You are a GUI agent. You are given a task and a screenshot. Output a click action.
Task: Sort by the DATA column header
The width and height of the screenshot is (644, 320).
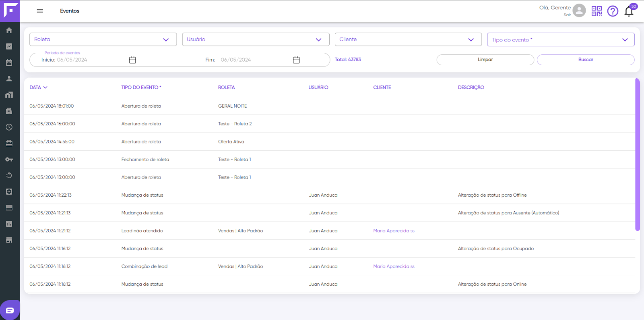point(38,87)
